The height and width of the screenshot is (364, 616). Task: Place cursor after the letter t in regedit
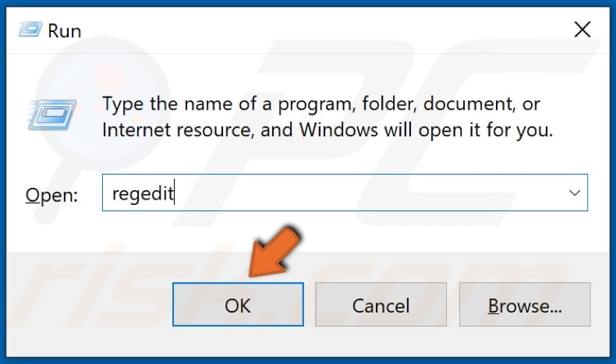(174, 193)
